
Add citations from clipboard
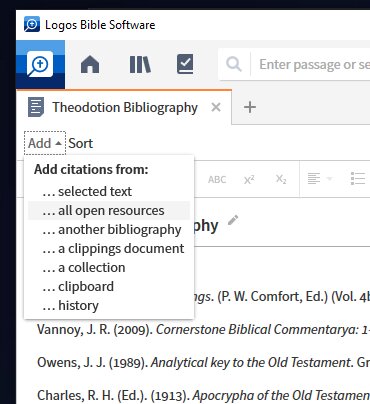point(109,286)
